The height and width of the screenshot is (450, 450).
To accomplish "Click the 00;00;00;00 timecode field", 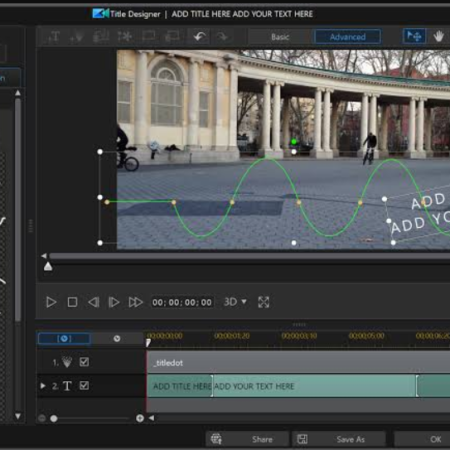I will [x=182, y=302].
